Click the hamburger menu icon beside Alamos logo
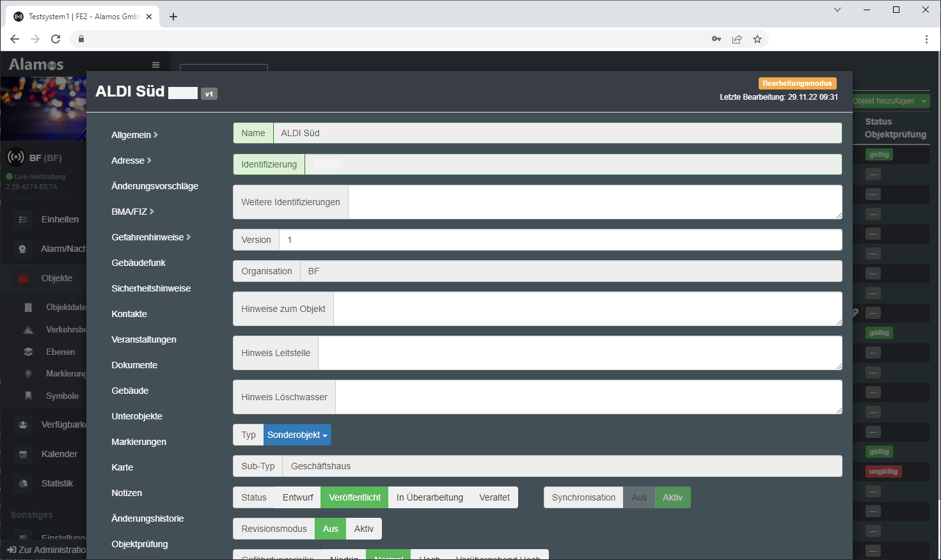Viewport: 941px width, 560px height. point(155,65)
